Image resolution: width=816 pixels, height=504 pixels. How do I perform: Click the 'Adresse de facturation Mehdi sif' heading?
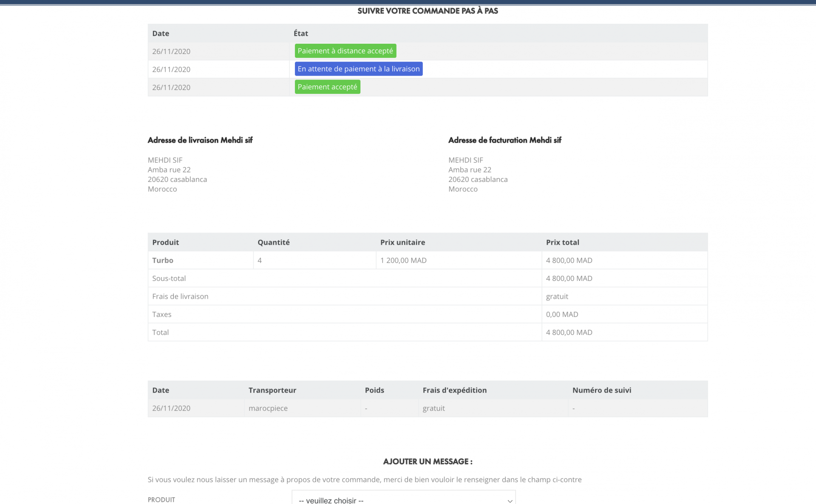pyautogui.click(x=504, y=140)
